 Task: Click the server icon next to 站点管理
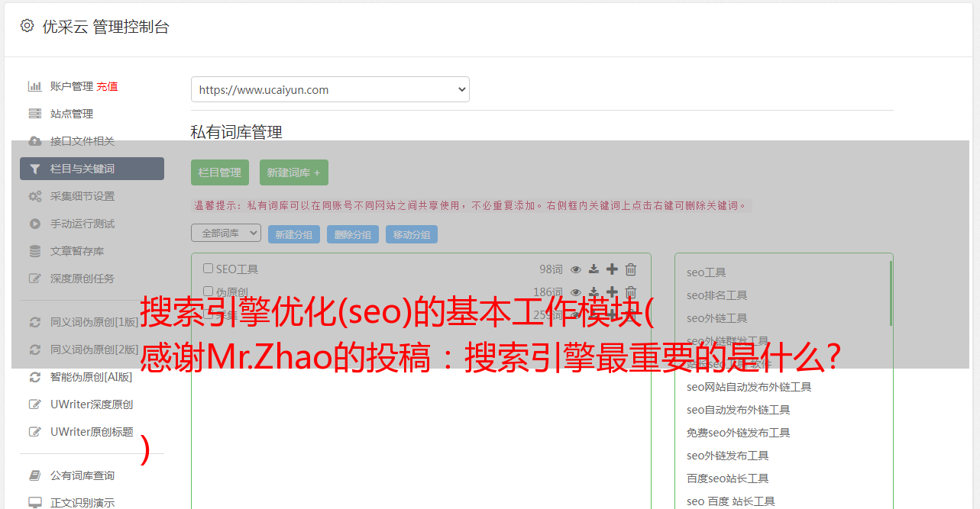click(x=34, y=114)
